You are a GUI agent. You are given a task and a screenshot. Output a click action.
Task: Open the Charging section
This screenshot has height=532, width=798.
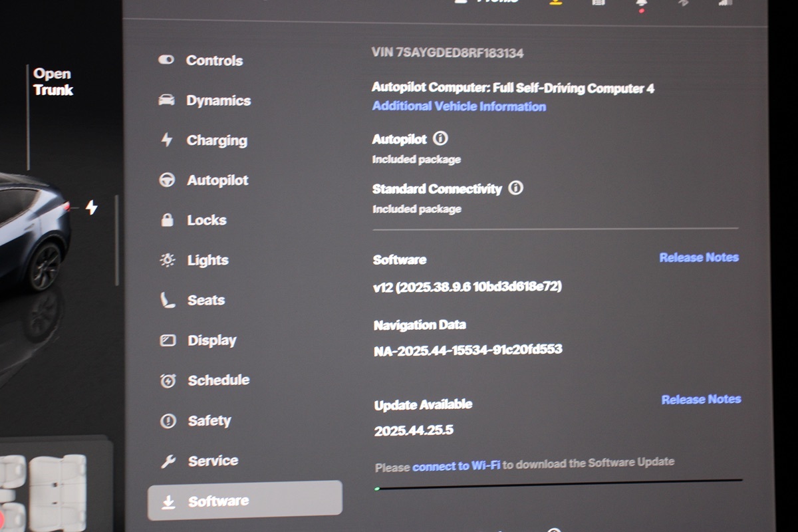[216, 141]
